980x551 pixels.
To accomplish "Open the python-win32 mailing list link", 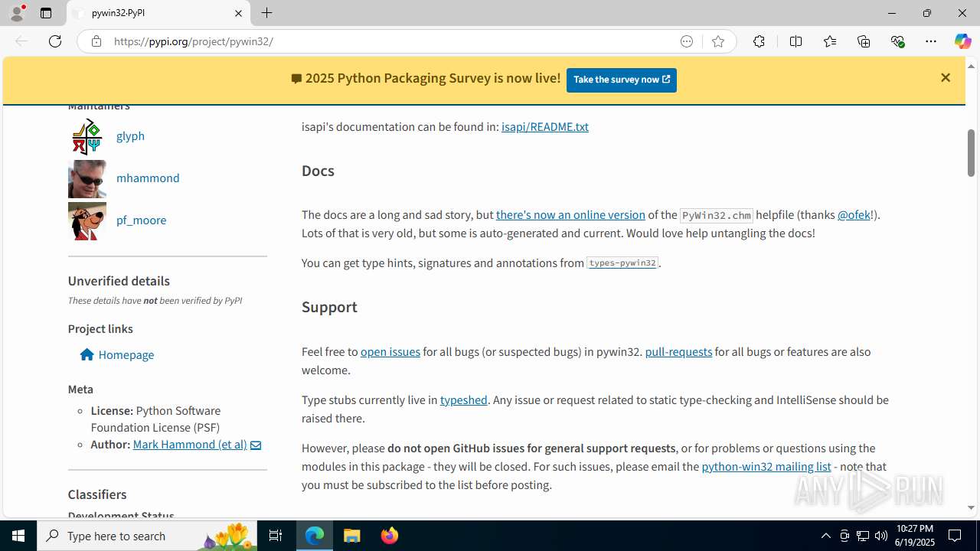I will coord(766,467).
